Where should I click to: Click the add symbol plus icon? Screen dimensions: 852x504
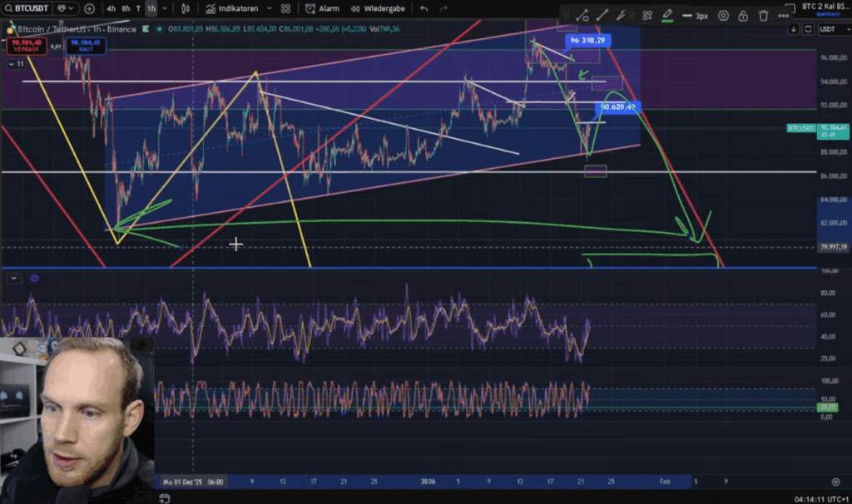click(x=90, y=8)
